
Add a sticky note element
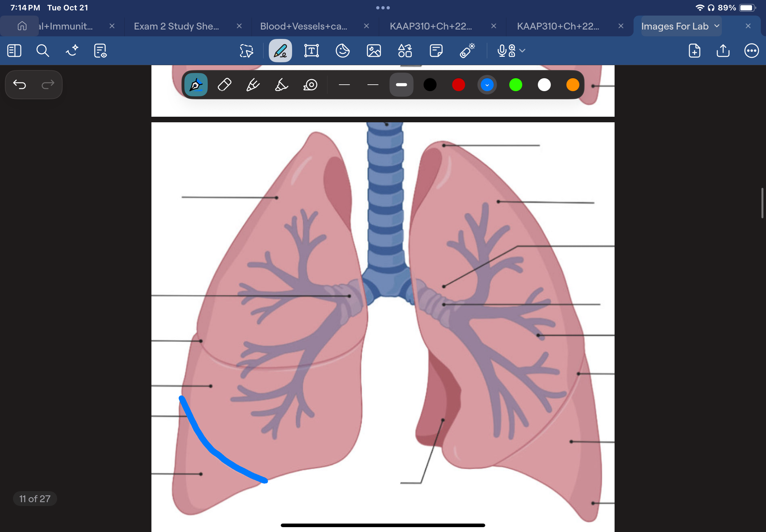coord(436,51)
